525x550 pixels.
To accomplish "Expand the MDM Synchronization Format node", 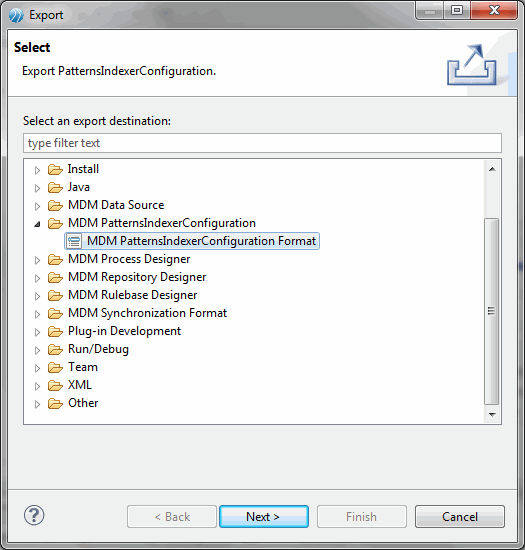I will click(37, 314).
